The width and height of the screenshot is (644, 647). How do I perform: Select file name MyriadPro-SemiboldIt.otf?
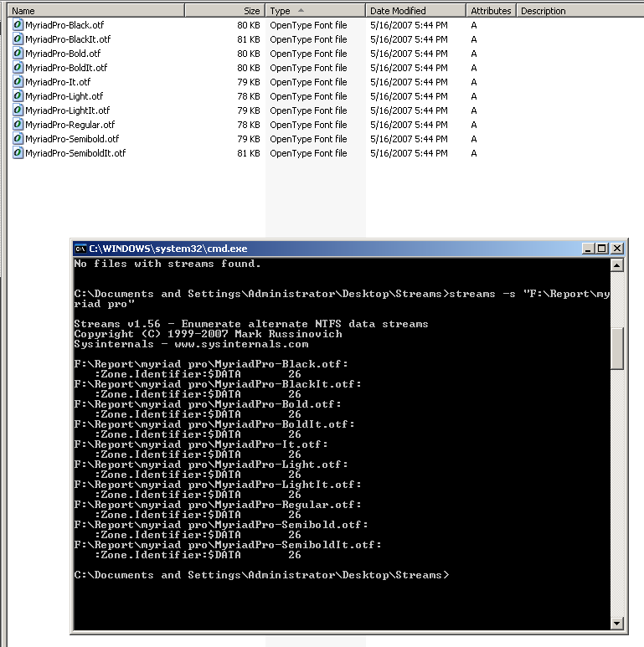point(75,153)
